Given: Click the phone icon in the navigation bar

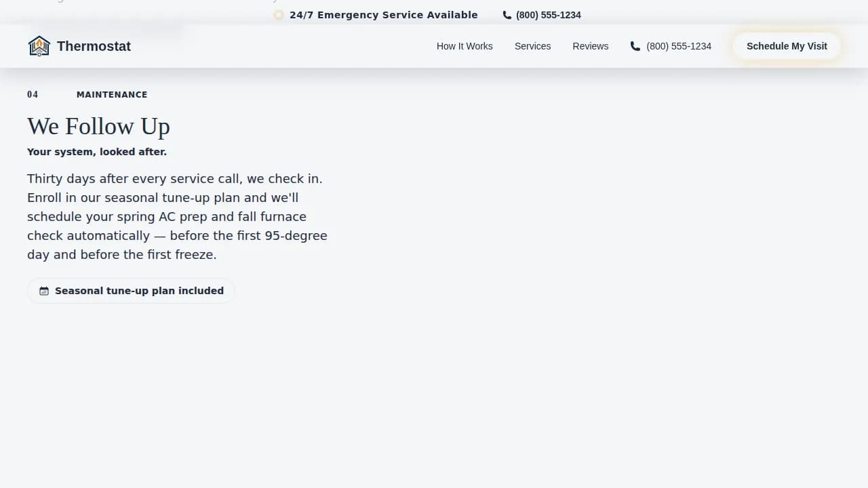Looking at the screenshot, I should [x=635, y=46].
